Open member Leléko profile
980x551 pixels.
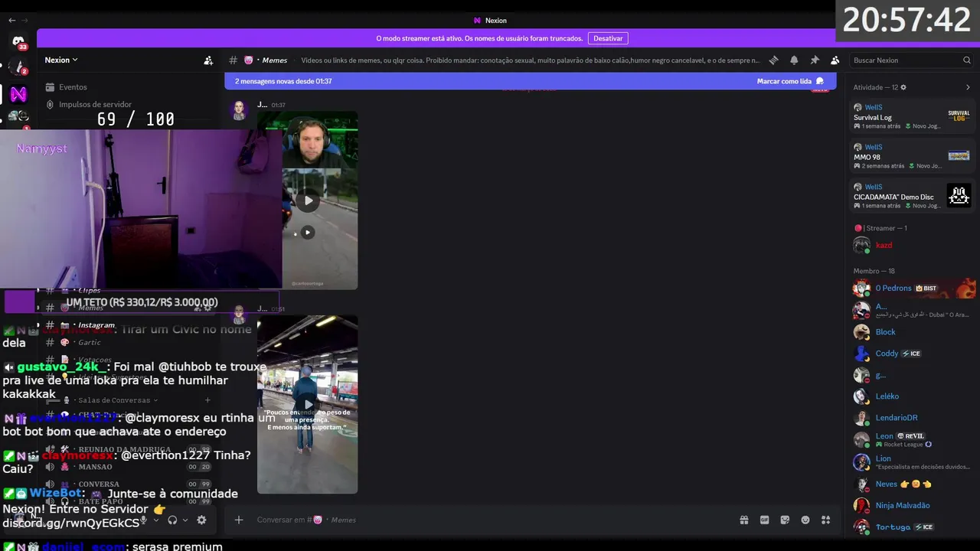[x=912, y=396]
